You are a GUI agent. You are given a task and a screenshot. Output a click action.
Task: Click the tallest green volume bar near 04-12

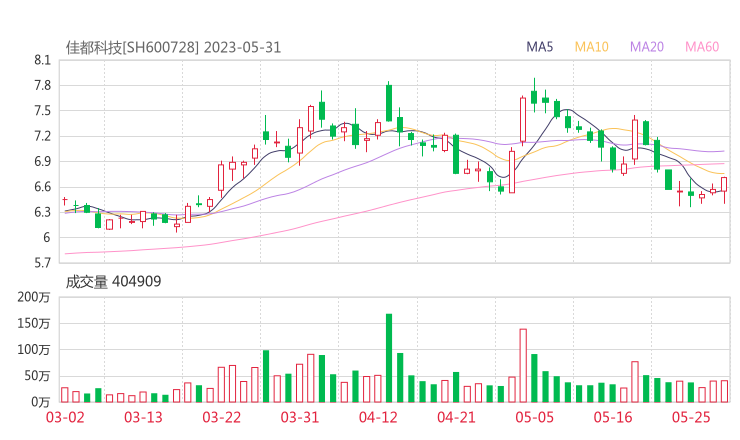[389, 358]
